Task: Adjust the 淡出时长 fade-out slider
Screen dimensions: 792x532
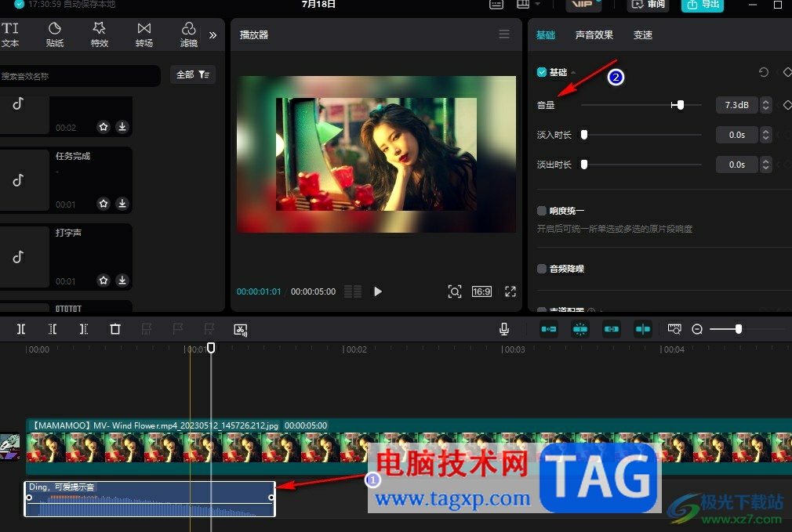Action: click(584, 165)
